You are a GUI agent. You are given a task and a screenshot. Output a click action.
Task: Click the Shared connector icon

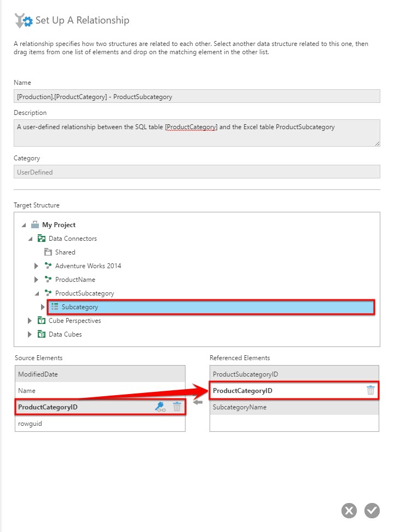coord(48,252)
